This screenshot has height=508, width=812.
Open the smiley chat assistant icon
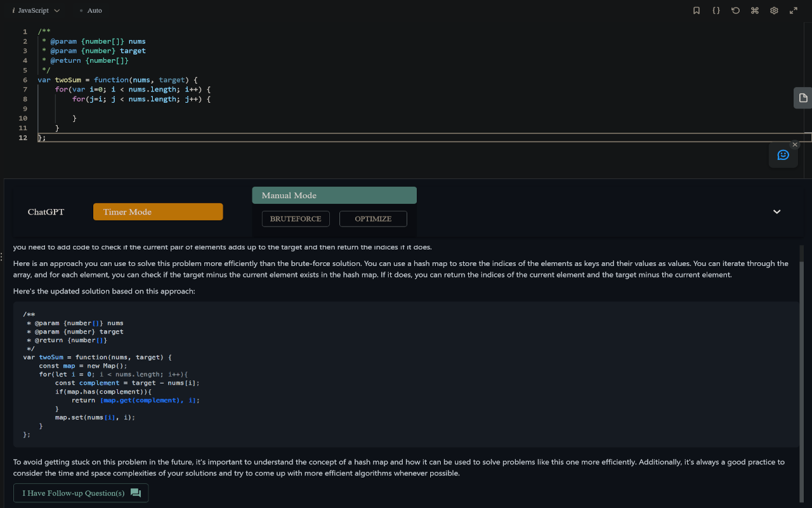(783, 155)
